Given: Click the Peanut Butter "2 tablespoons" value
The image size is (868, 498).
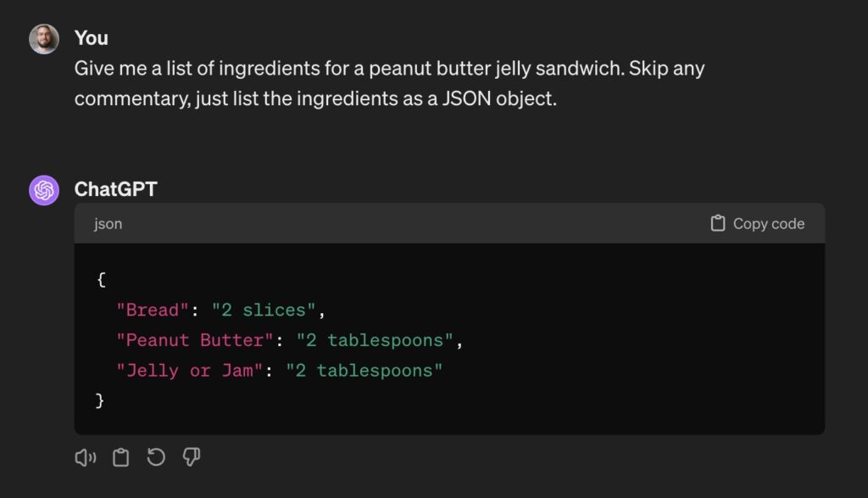Looking at the screenshot, I should point(375,340).
